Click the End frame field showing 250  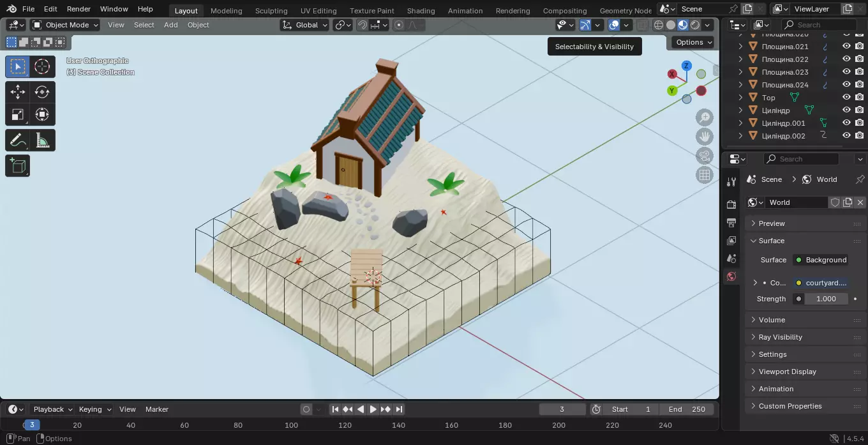[x=688, y=409]
